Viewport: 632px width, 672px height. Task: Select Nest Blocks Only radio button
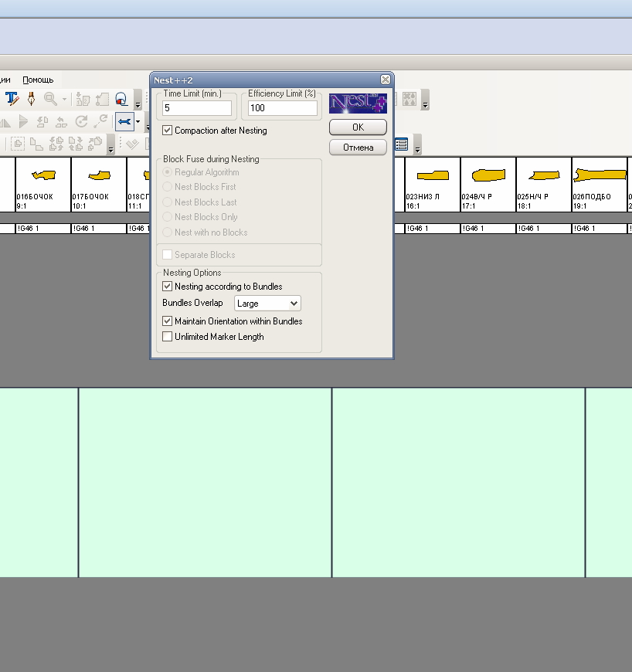coord(167,217)
